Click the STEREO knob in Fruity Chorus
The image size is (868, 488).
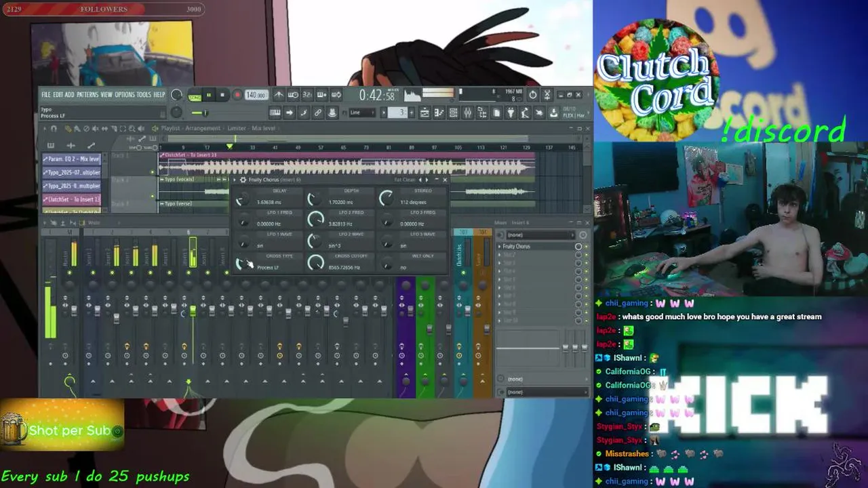387,199
